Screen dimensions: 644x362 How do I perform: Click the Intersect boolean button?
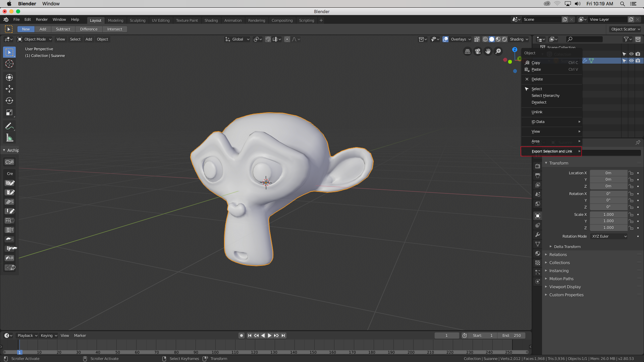click(115, 29)
